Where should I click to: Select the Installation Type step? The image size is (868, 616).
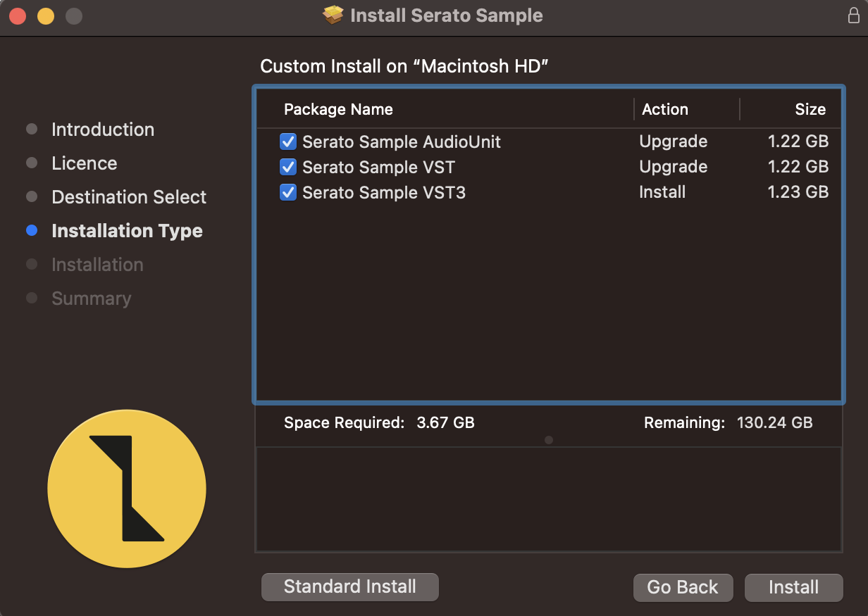pyautogui.click(x=127, y=231)
